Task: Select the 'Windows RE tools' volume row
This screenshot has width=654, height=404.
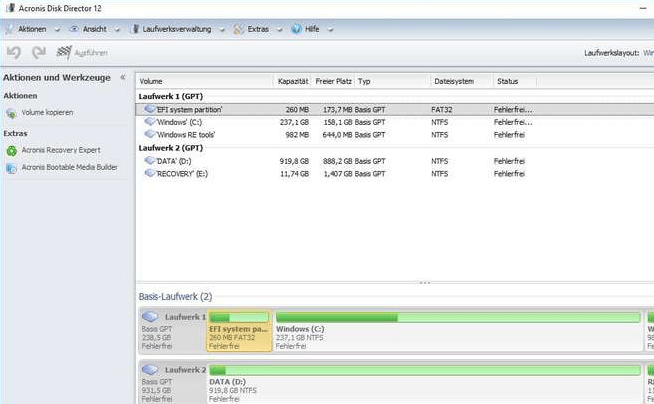Action: (395, 135)
